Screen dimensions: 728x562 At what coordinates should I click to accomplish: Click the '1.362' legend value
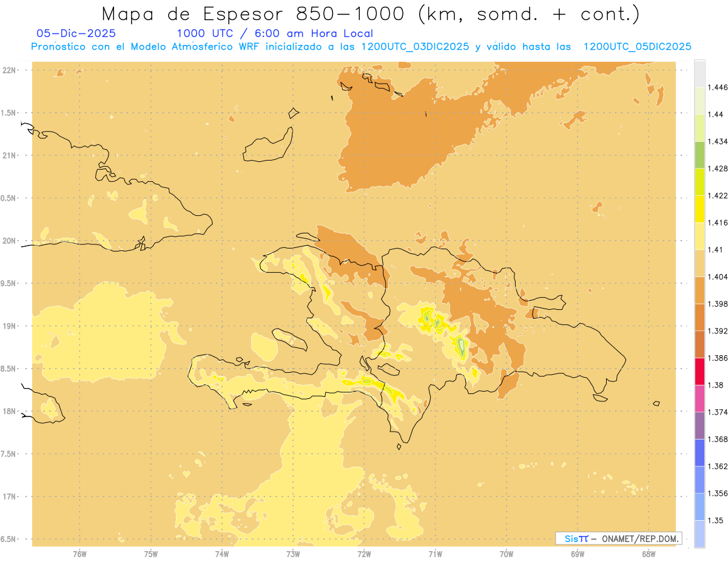719,466
